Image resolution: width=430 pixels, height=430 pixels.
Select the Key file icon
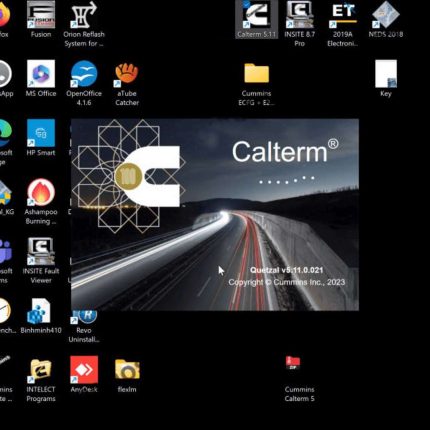[x=386, y=79]
